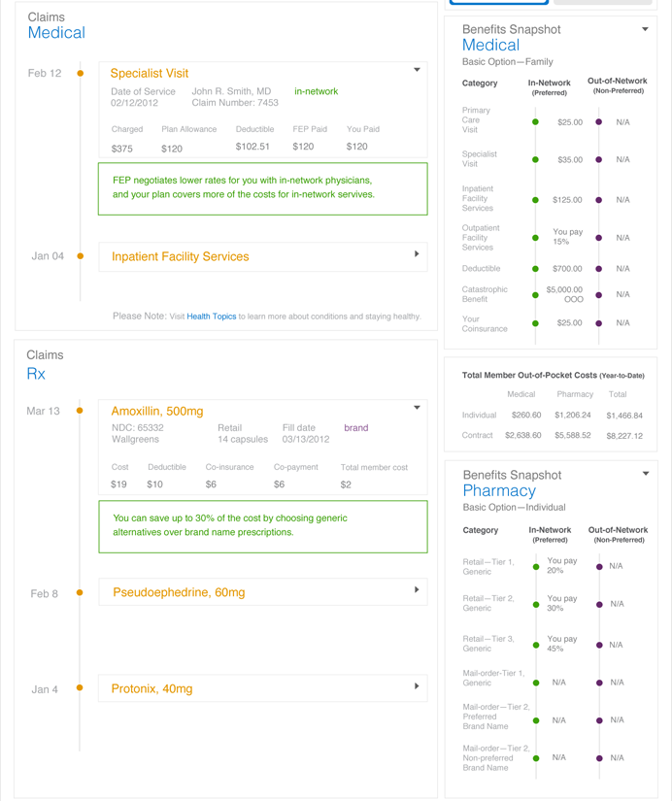The image size is (672, 801).
Task: Select the Feb 8 timeline marker
Action: coord(80,592)
